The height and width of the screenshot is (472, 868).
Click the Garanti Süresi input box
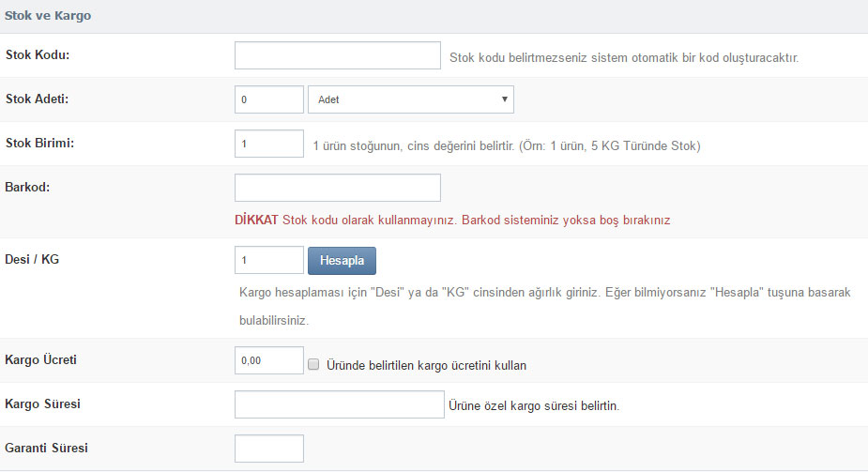pos(269,449)
